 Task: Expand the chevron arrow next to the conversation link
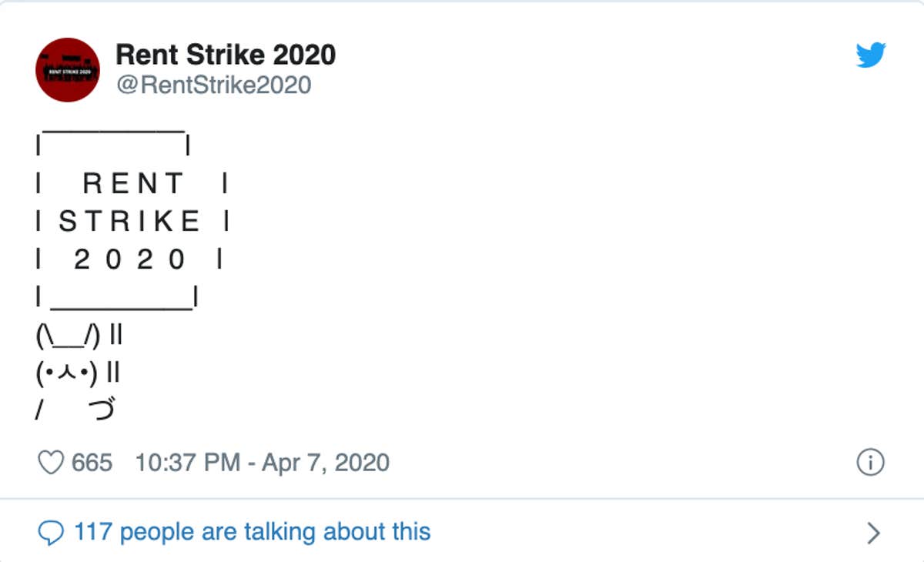pyautogui.click(x=872, y=531)
